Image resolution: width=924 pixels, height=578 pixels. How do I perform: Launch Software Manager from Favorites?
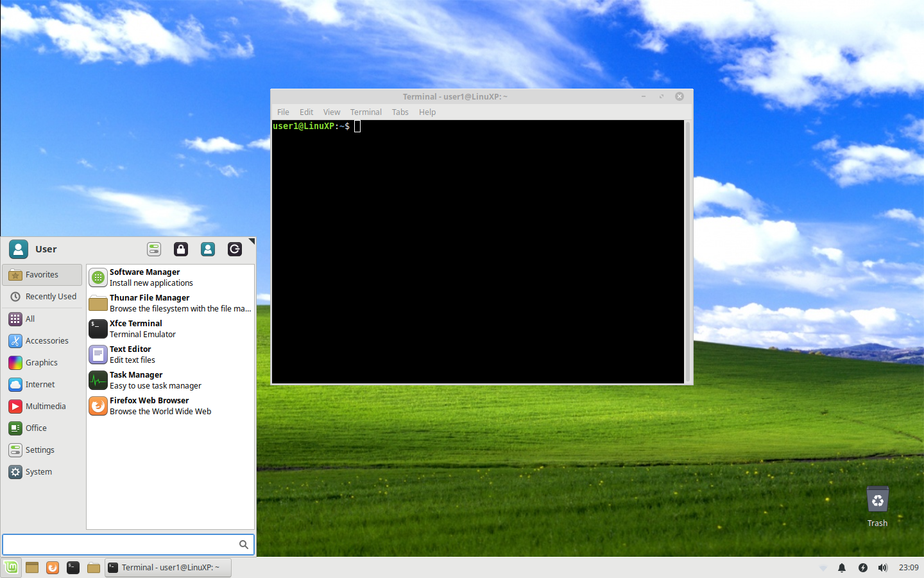point(171,277)
